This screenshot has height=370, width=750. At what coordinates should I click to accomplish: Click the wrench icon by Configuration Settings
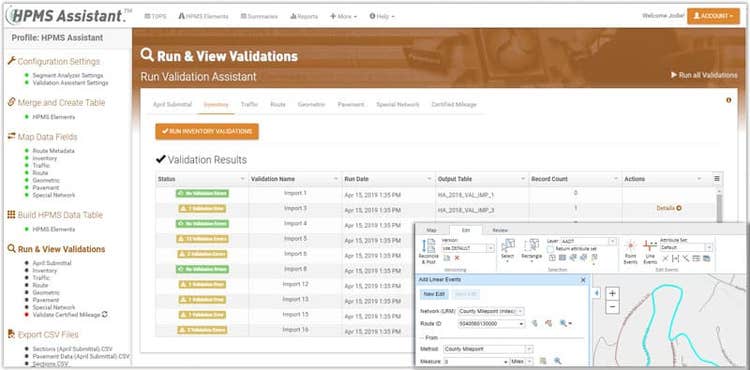click(12, 61)
